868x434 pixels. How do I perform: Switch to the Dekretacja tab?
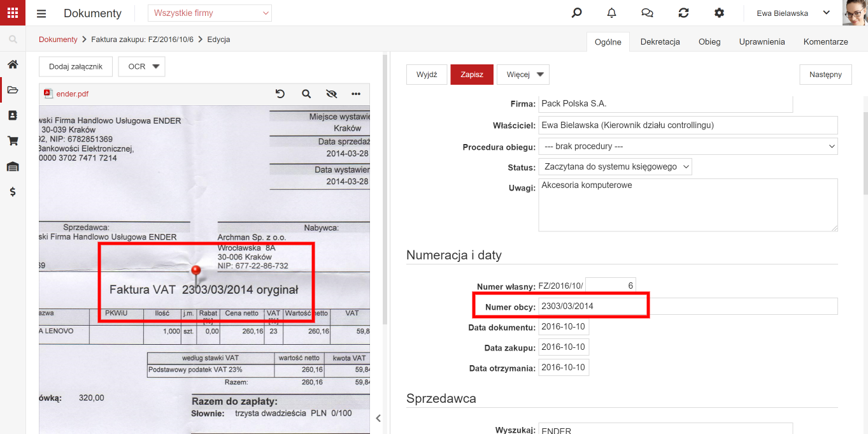click(660, 41)
